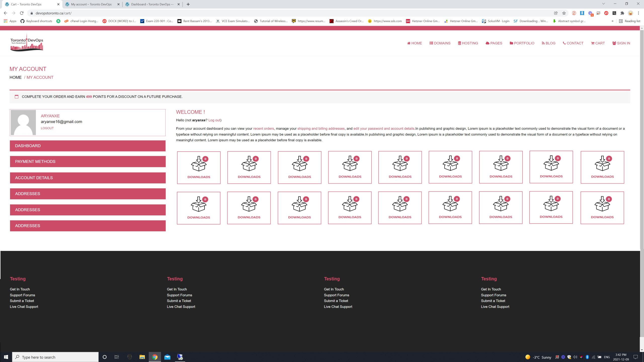644x362 pixels.
Task: Open ACCOUNT DETAILS sidebar button
Action: click(88, 178)
